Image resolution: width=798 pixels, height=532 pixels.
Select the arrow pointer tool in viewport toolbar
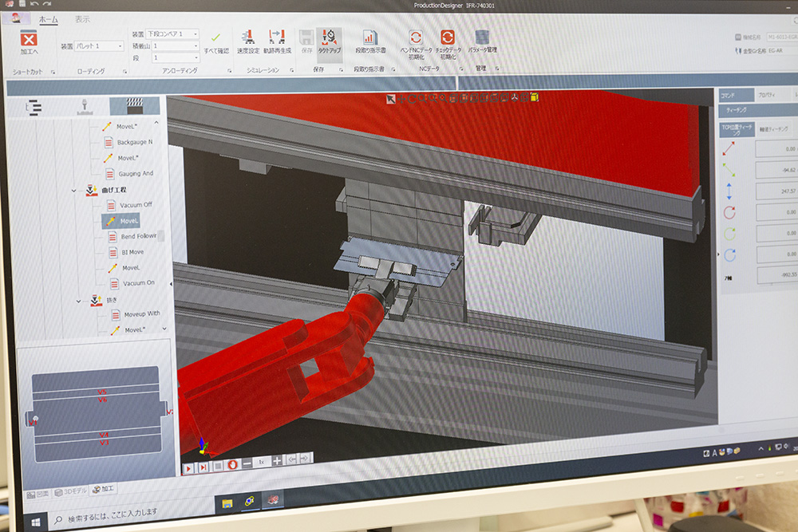[x=390, y=99]
